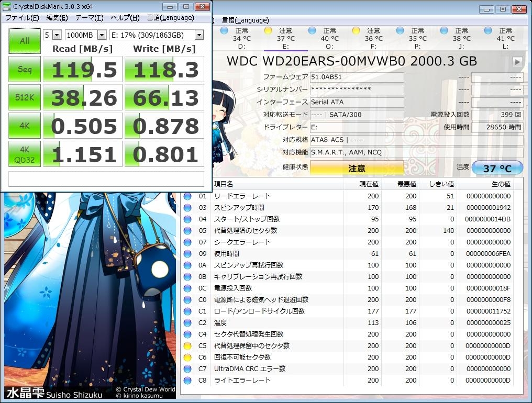Click next-disk arrow beside WDC model name
The height and width of the screenshot is (403, 532).
[517, 62]
